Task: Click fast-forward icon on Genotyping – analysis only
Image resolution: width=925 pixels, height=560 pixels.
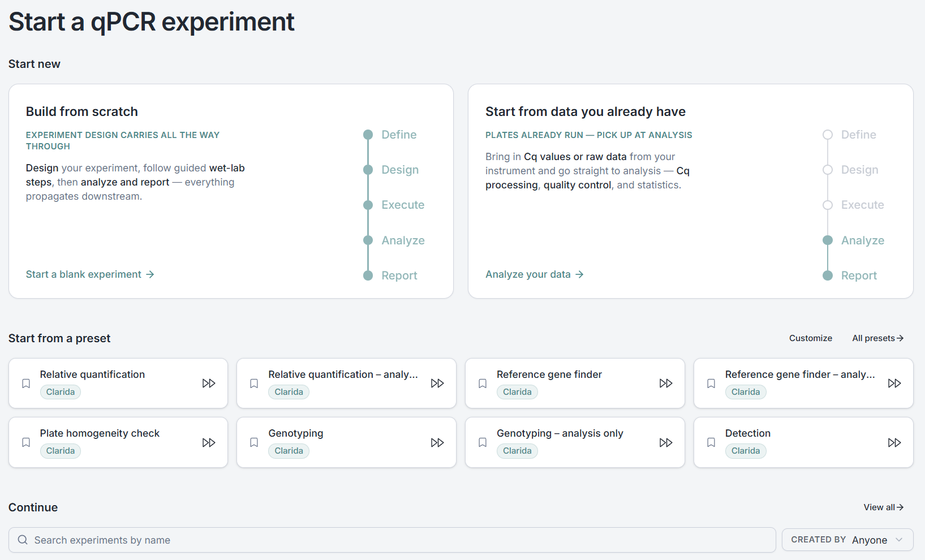Action: [x=666, y=442]
